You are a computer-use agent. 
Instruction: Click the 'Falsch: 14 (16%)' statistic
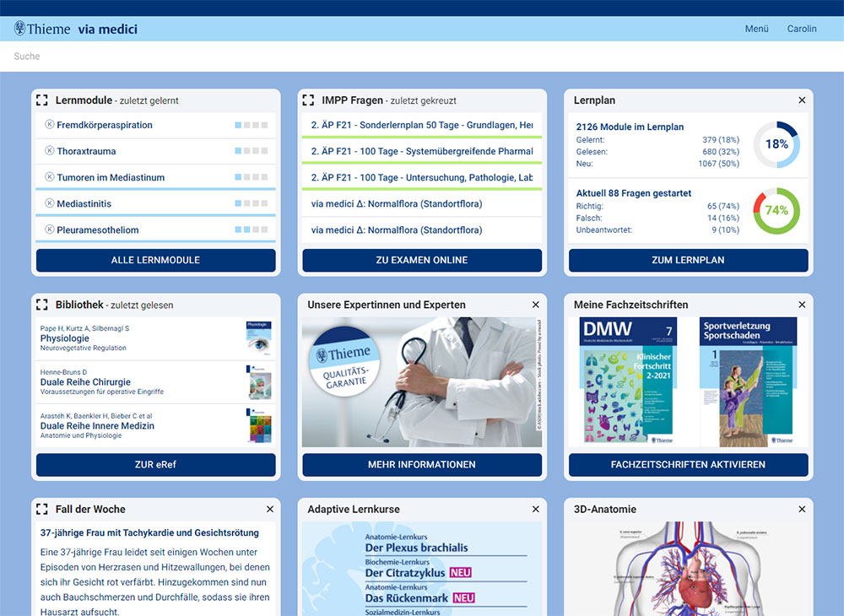click(x=657, y=218)
